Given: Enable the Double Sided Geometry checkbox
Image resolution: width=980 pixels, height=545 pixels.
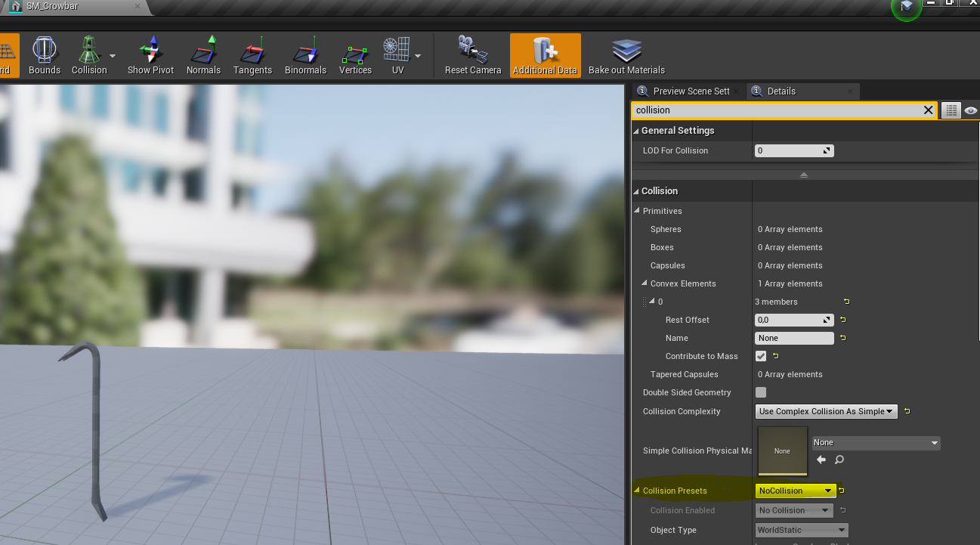Looking at the screenshot, I should (761, 392).
